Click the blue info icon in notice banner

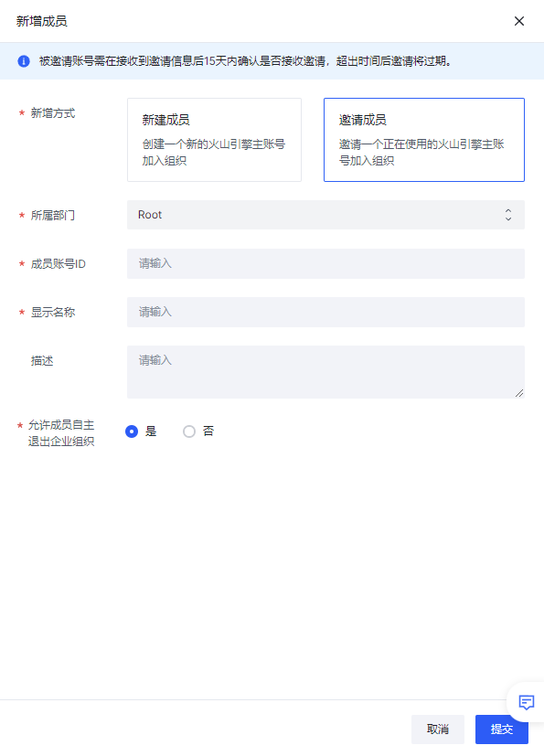tap(24, 61)
